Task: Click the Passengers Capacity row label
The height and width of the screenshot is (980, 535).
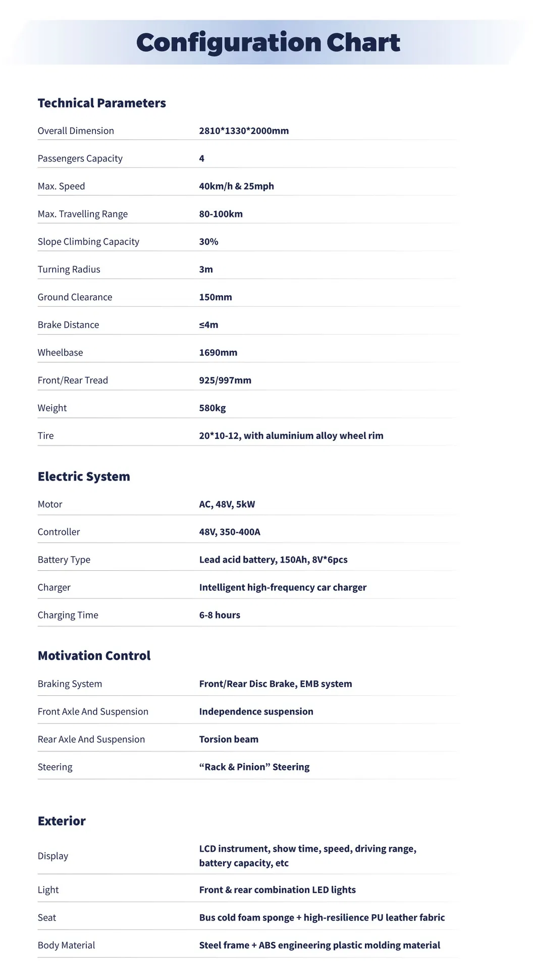Action: tap(80, 158)
